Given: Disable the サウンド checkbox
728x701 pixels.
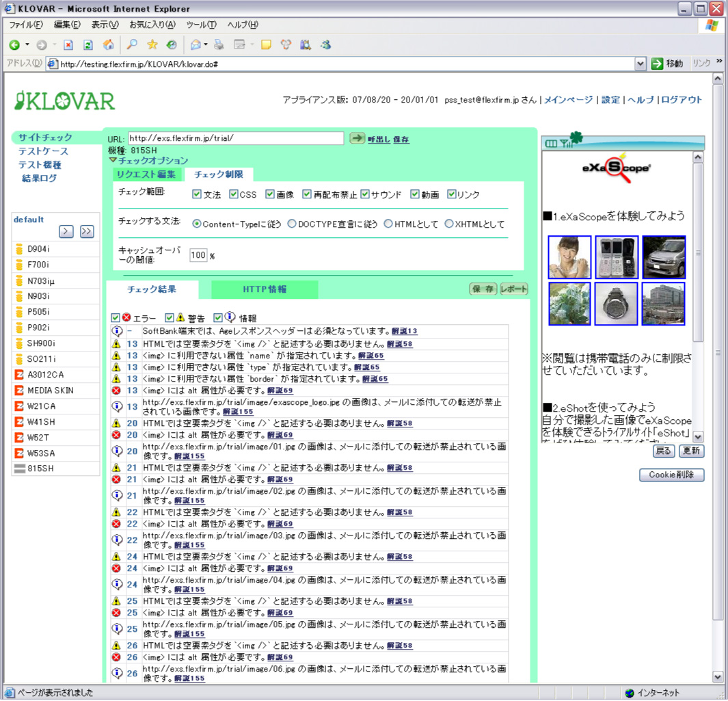Looking at the screenshot, I should [365, 194].
